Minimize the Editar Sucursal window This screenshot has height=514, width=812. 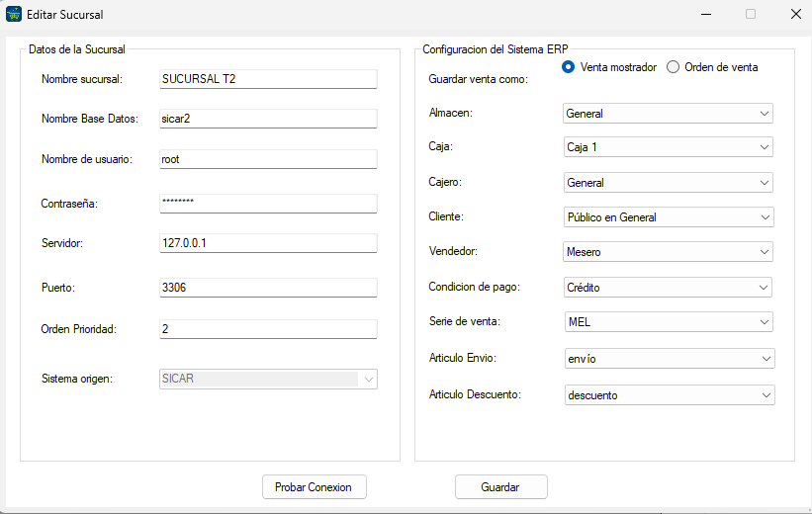tap(706, 14)
